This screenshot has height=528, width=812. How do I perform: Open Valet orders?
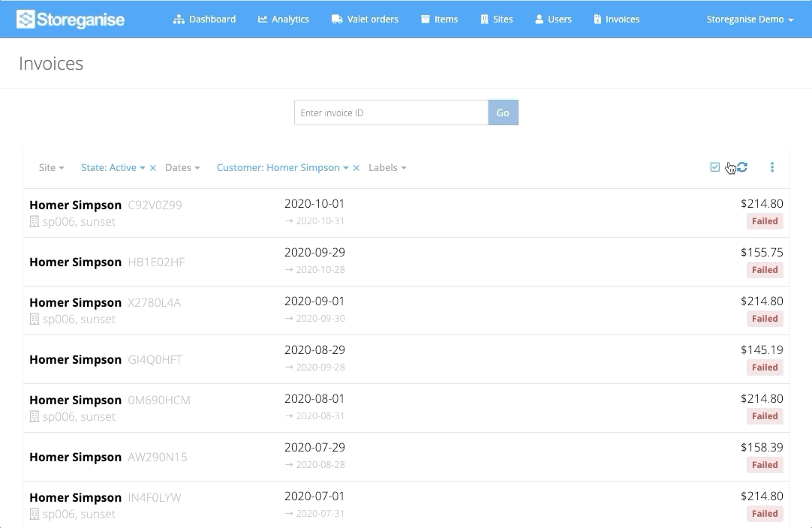[x=365, y=19]
